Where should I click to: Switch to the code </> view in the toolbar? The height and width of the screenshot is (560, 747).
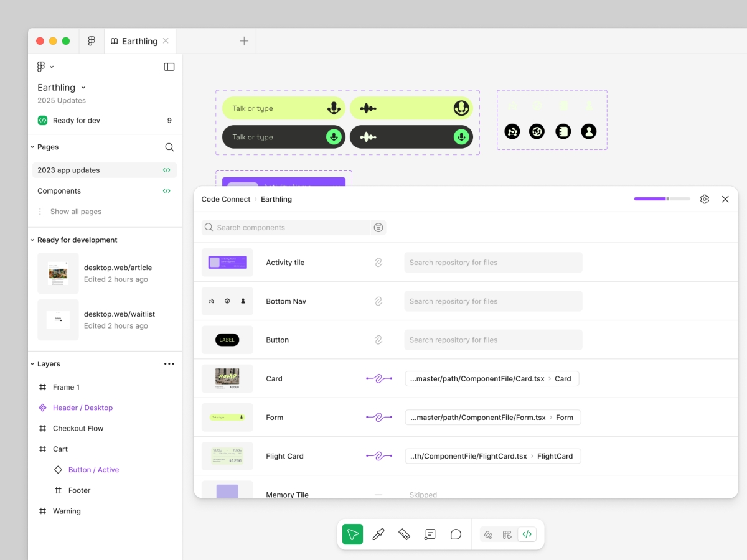click(527, 534)
